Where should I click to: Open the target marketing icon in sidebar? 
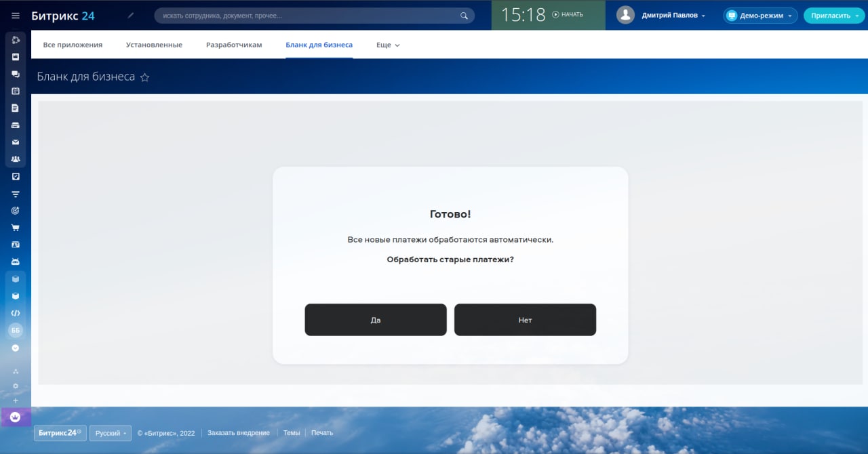point(16,211)
